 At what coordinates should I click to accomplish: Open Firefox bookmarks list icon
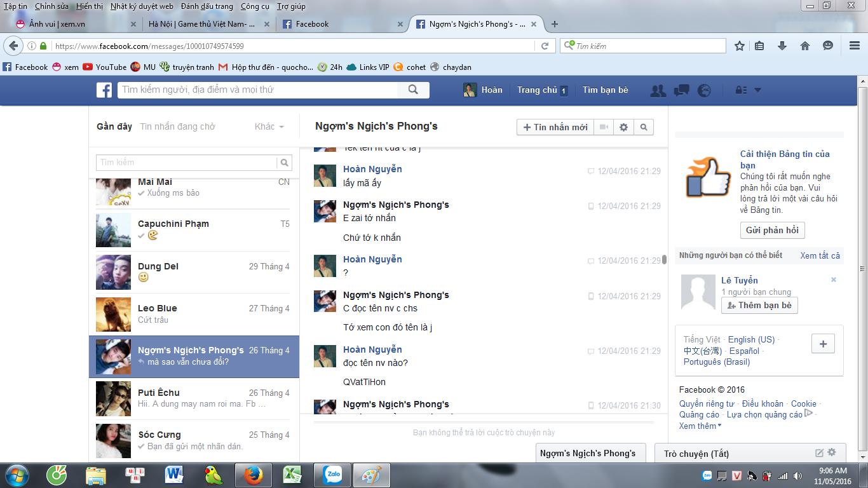click(759, 46)
